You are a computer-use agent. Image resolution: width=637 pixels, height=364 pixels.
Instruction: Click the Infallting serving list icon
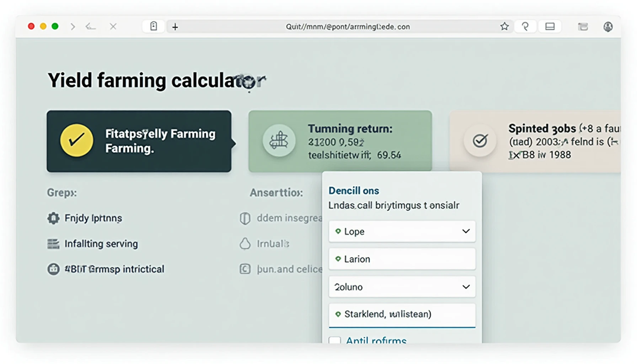[x=53, y=244]
